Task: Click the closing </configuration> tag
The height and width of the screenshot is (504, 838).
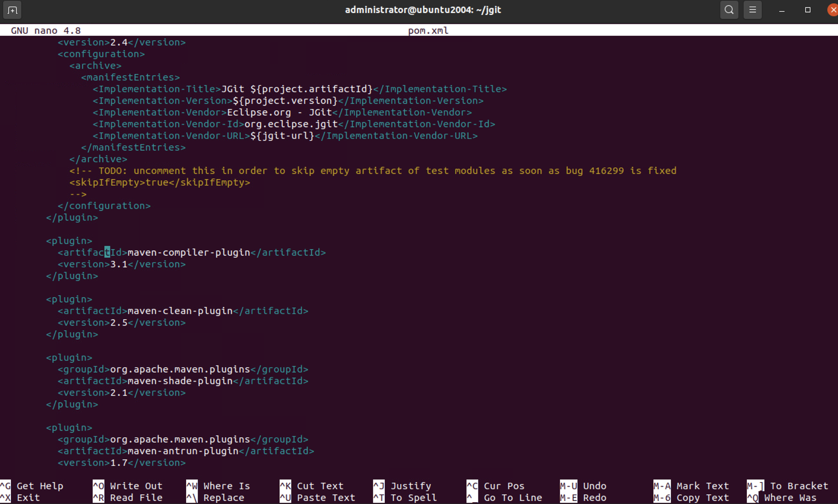Action: click(x=104, y=206)
